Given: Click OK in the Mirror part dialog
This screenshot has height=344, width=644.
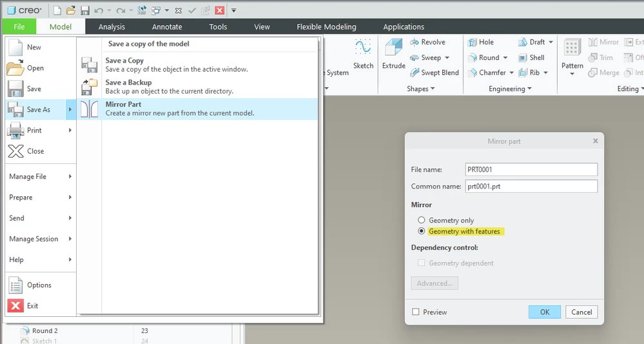Looking at the screenshot, I should coord(545,312).
